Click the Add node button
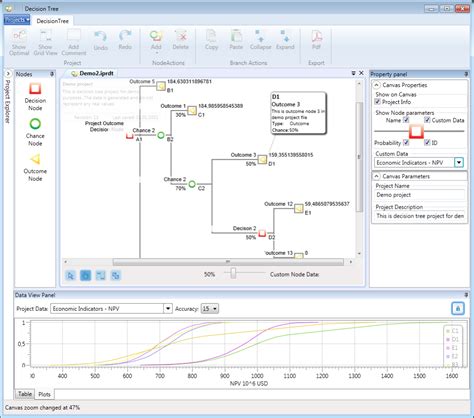The height and width of the screenshot is (418, 474). tap(156, 39)
